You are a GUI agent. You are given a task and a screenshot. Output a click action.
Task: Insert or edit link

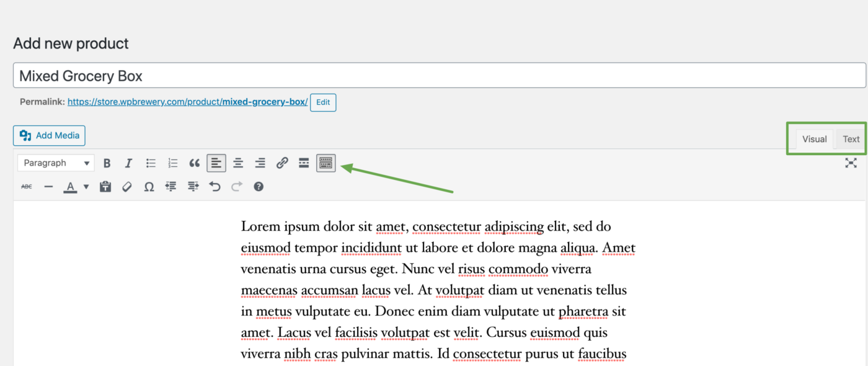point(282,163)
